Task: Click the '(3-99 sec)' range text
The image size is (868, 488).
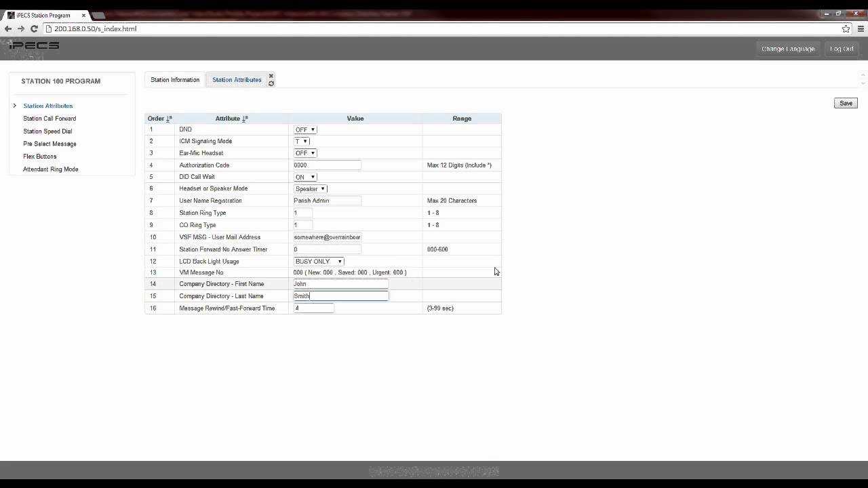Action: point(440,308)
